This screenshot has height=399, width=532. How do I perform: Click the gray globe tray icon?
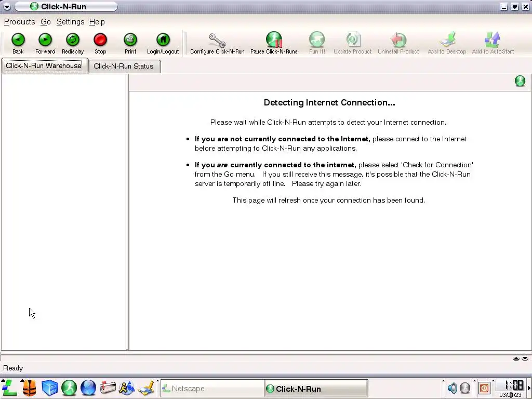(x=465, y=388)
